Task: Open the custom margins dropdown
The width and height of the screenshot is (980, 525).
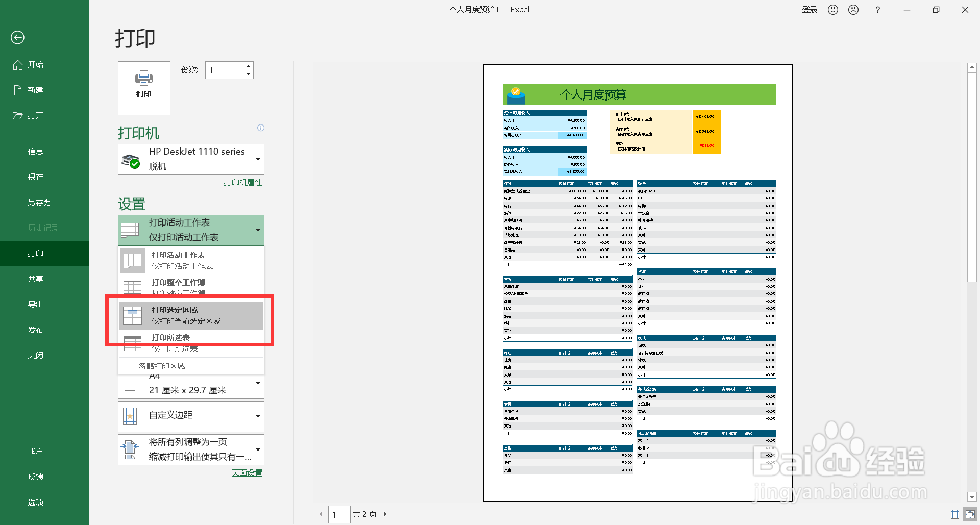Action: (x=191, y=416)
